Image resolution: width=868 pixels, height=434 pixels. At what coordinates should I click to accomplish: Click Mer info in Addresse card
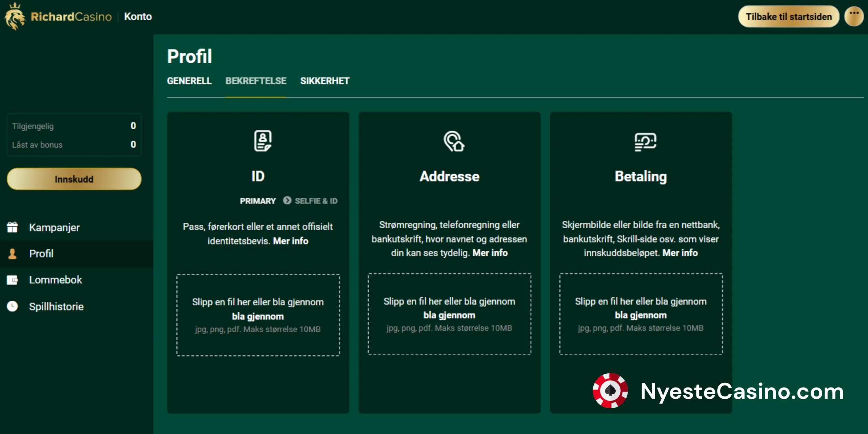[490, 253]
